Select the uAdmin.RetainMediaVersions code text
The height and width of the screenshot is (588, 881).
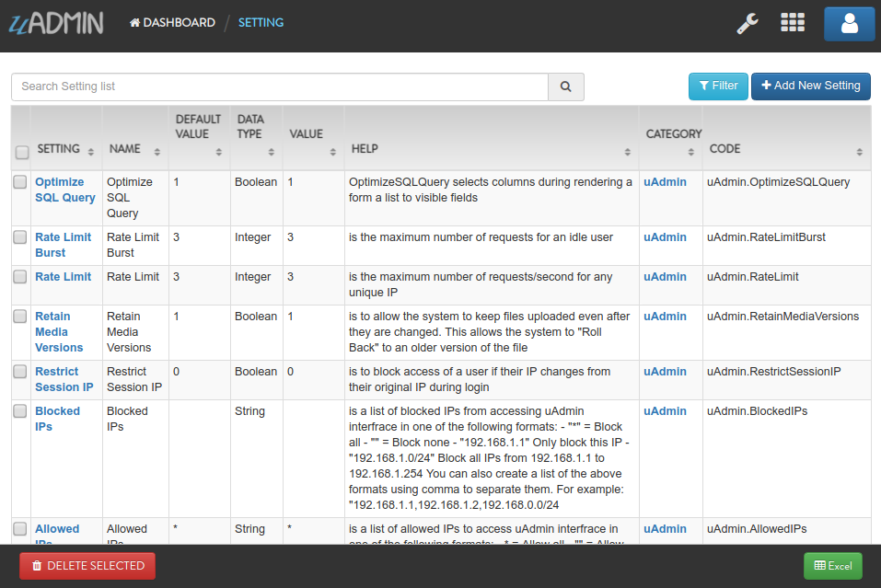pyautogui.click(x=782, y=317)
